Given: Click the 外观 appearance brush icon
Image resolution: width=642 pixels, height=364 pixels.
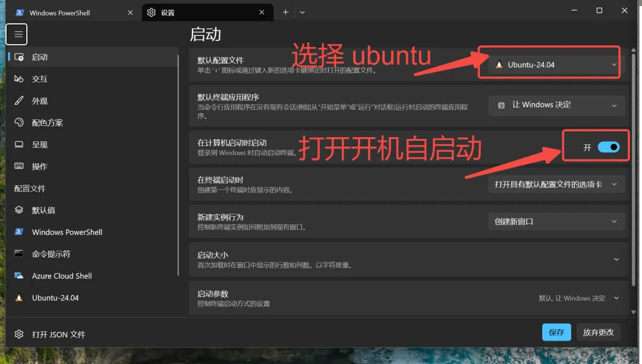Looking at the screenshot, I should [19, 100].
